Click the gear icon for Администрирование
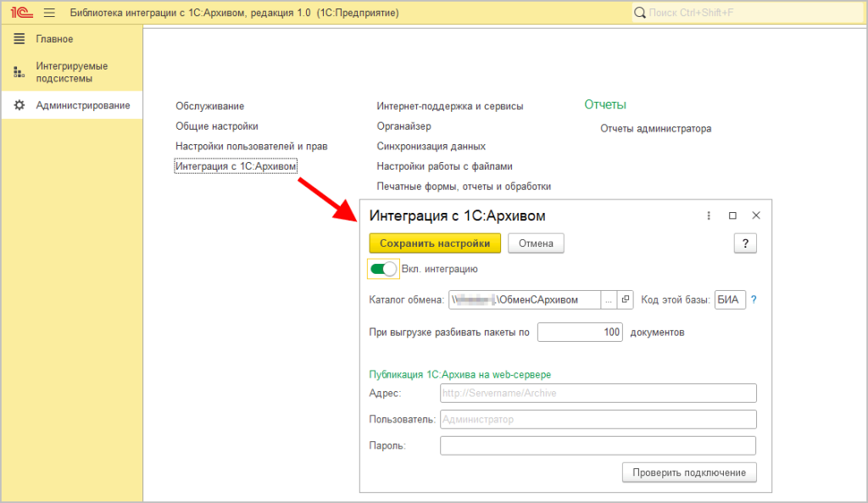This screenshot has width=868, height=503. (x=19, y=105)
